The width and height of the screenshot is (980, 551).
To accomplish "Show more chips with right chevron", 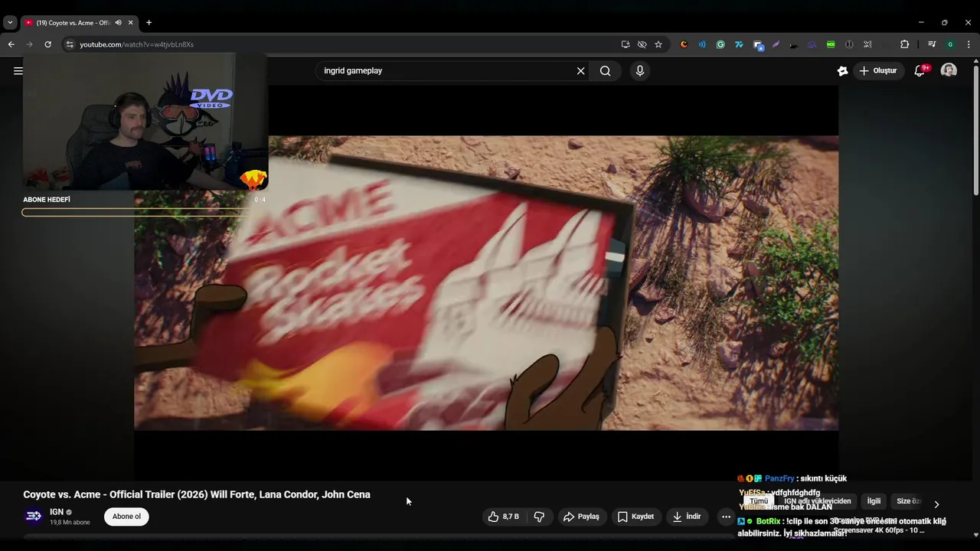I will click(936, 504).
